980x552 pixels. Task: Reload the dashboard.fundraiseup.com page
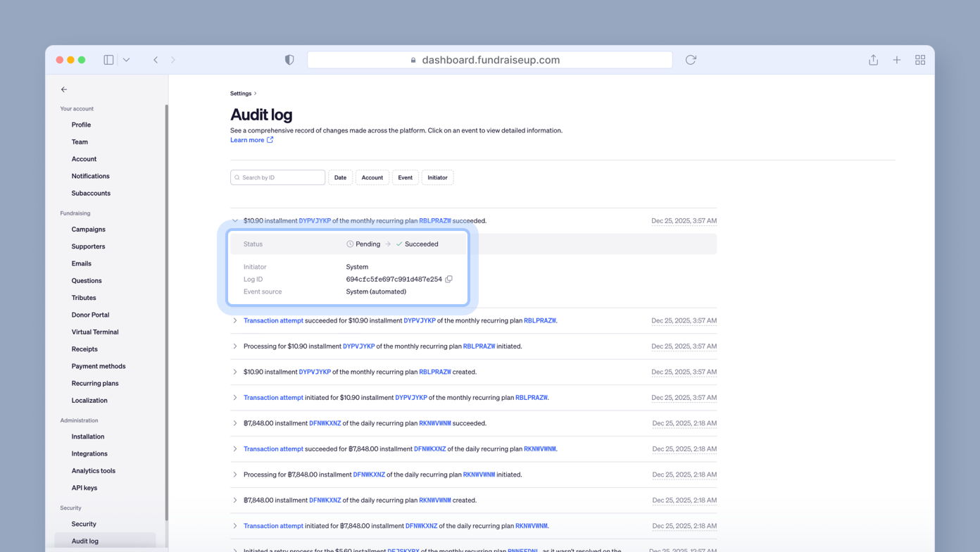click(x=690, y=60)
